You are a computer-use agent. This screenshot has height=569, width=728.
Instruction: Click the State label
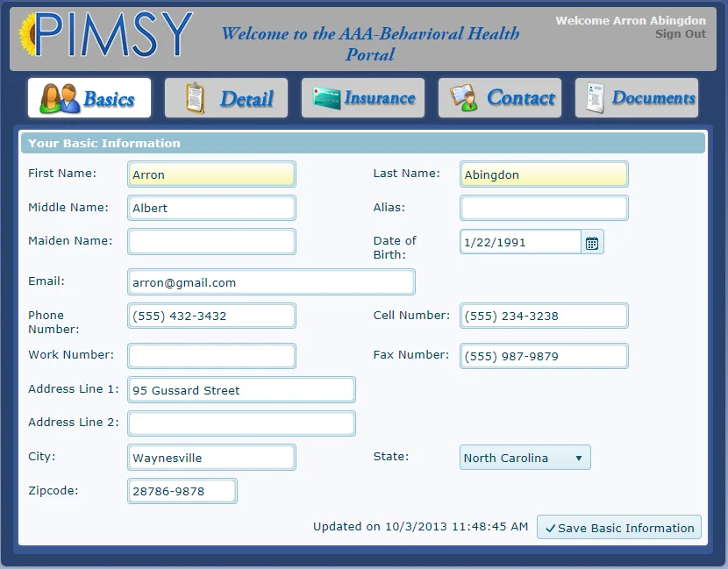(391, 456)
